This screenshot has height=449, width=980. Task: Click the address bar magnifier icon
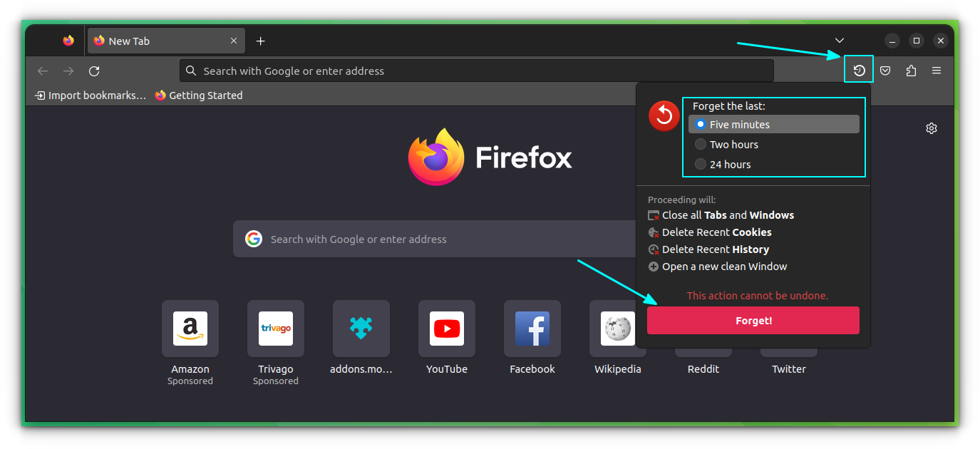191,71
